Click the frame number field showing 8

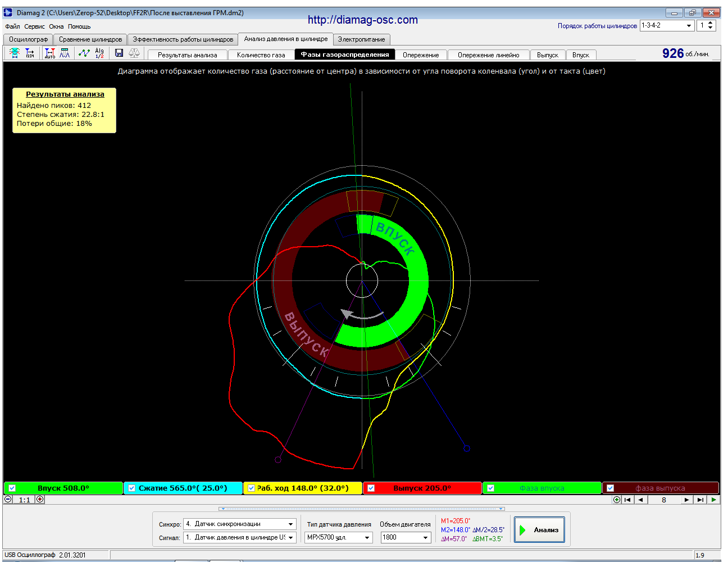tap(664, 500)
